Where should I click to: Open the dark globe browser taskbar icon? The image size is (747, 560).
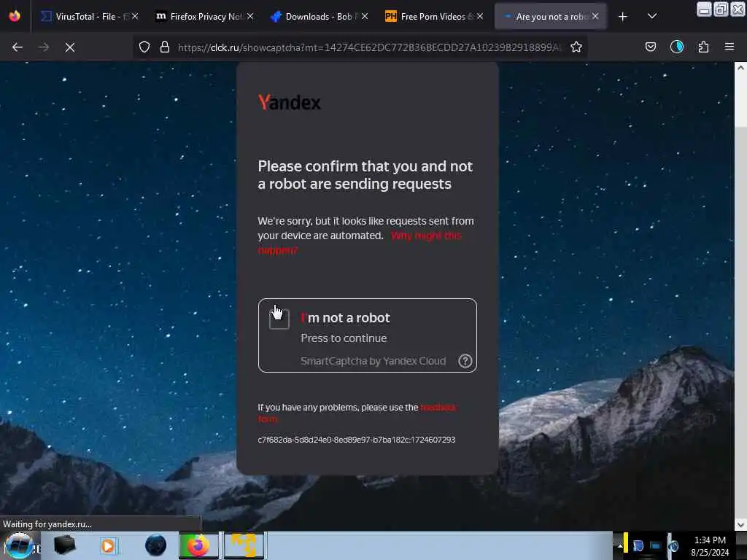coord(156,545)
